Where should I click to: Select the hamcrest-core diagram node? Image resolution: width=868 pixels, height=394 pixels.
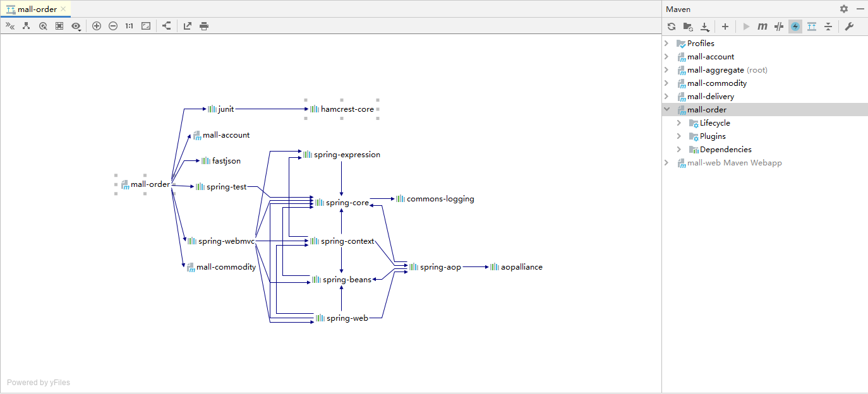click(x=342, y=109)
